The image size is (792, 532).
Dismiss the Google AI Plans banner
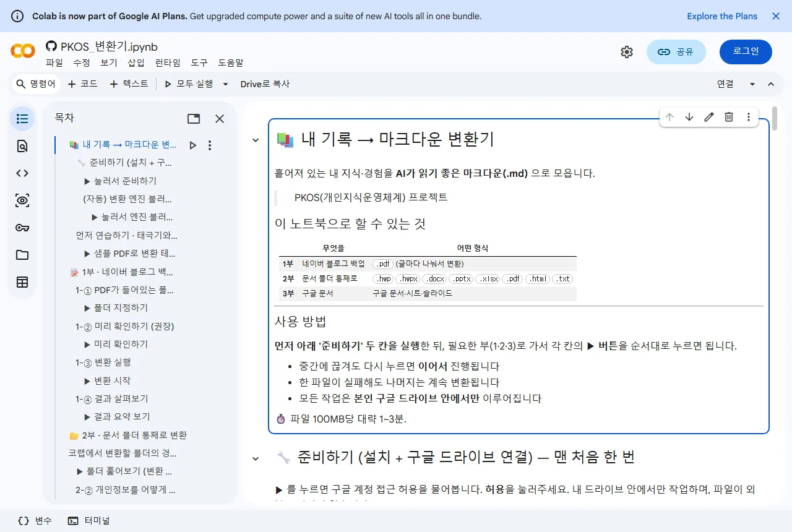click(776, 16)
